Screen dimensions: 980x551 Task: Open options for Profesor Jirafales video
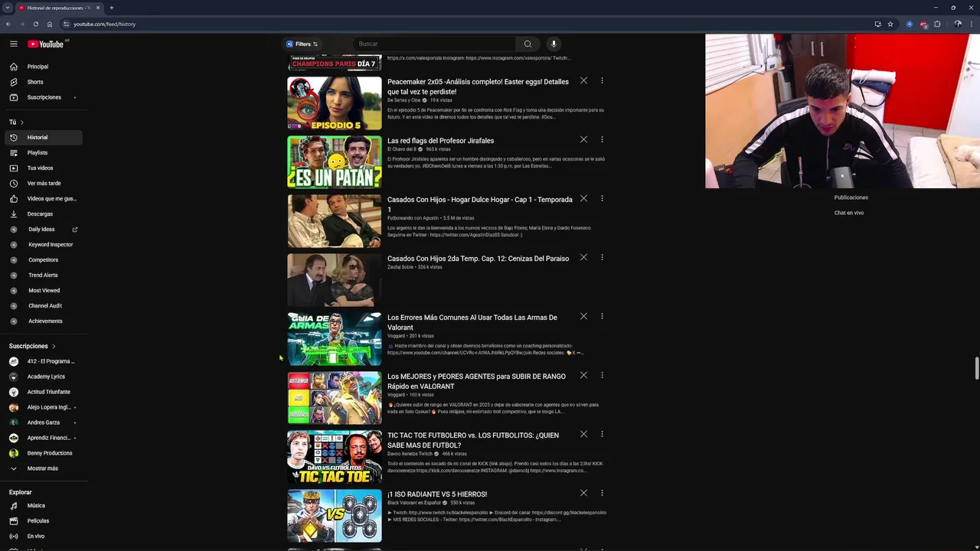pos(602,139)
